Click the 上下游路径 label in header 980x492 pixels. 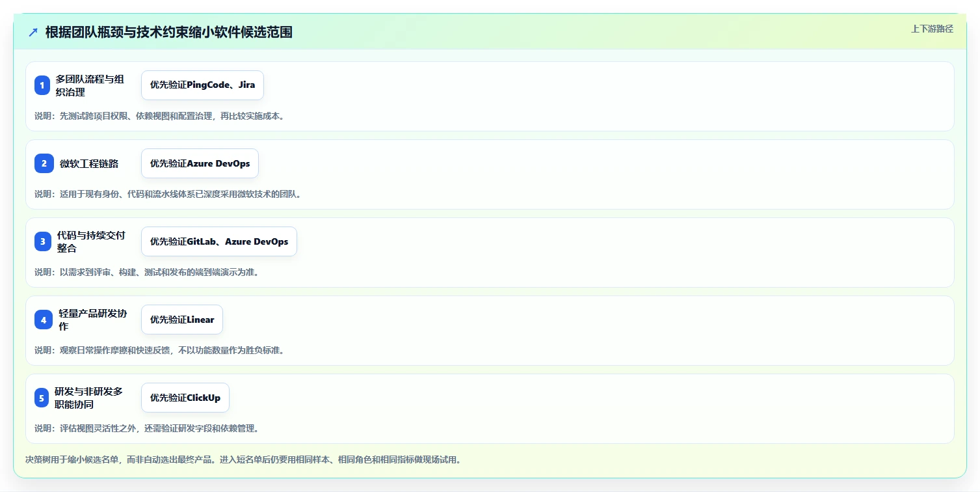(932, 29)
